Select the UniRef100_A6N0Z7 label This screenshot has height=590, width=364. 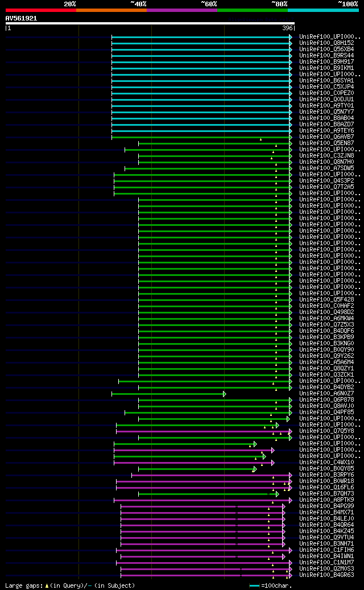[326, 393]
